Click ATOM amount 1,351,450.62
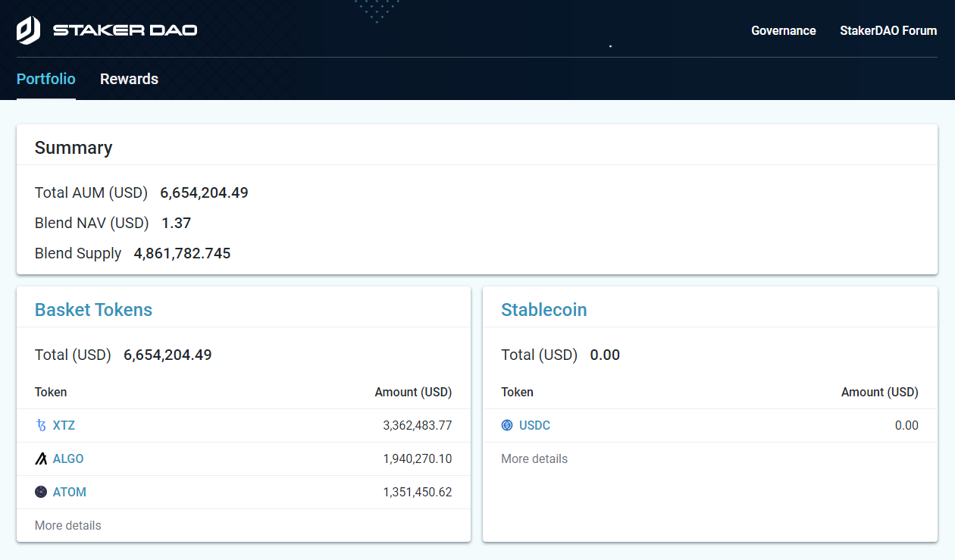The width and height of the screenshot is (955, 560). point(418,493)
